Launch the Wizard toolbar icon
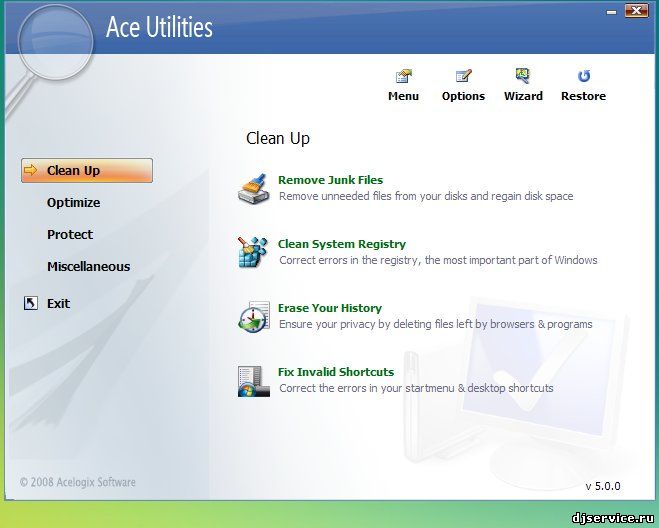The width and height of the screenshot is (659, 528). [523, 77]
